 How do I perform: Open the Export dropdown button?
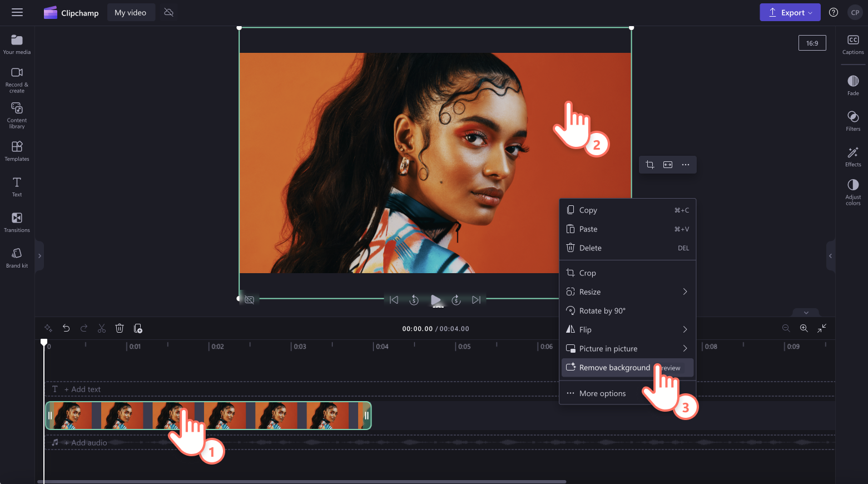[790, 12]
